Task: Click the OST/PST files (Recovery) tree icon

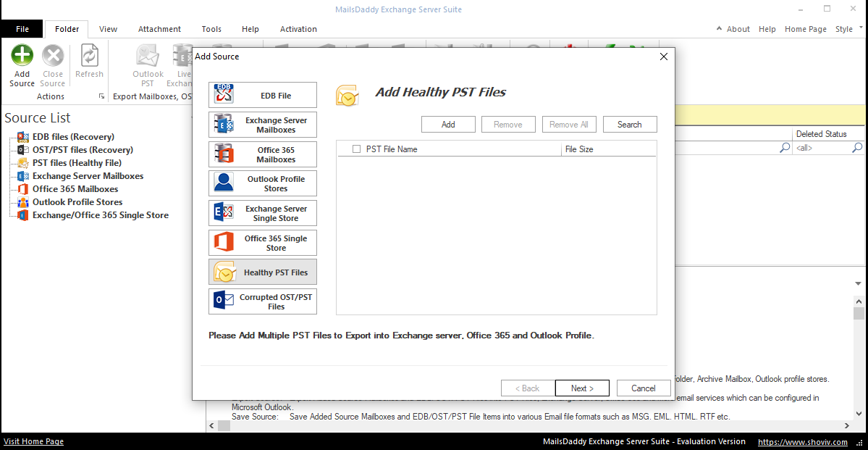Action: point(23,149)
